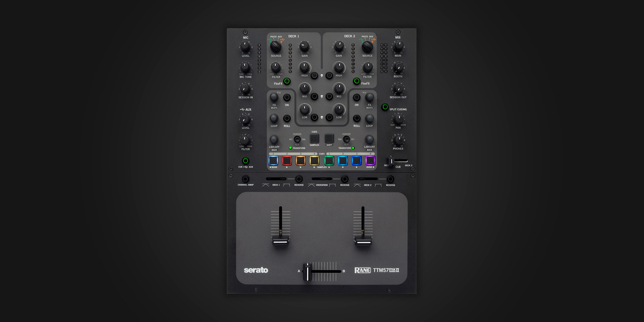This screenshot has width=644, height=322.
Task: Click the Deck 2 channel fader cap
Action: click(363, 241)
